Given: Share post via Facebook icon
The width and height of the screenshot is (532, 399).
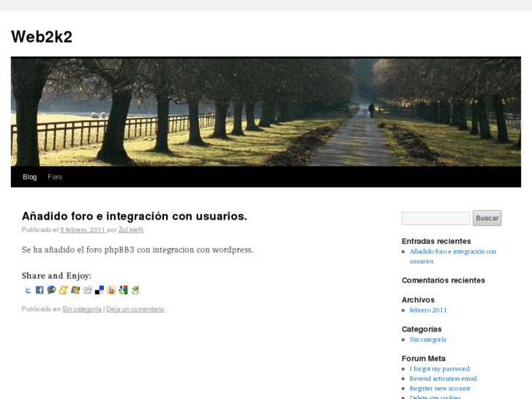Looking at the screenshot, I should [x=40, y=290].
